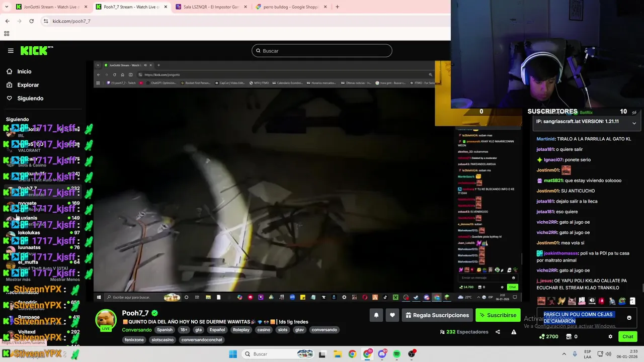Send the message with green Chat button
Screen dimensions: 644x362
pos(628,337)
